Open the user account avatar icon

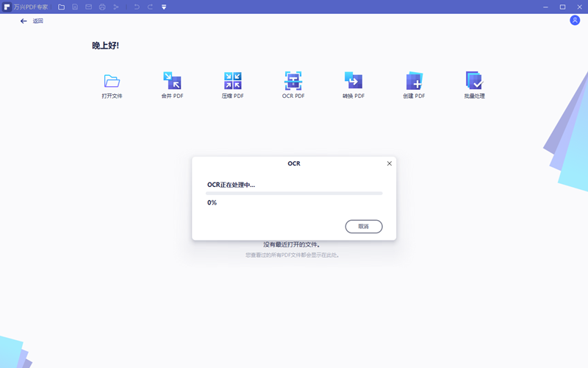click(575, 21)
